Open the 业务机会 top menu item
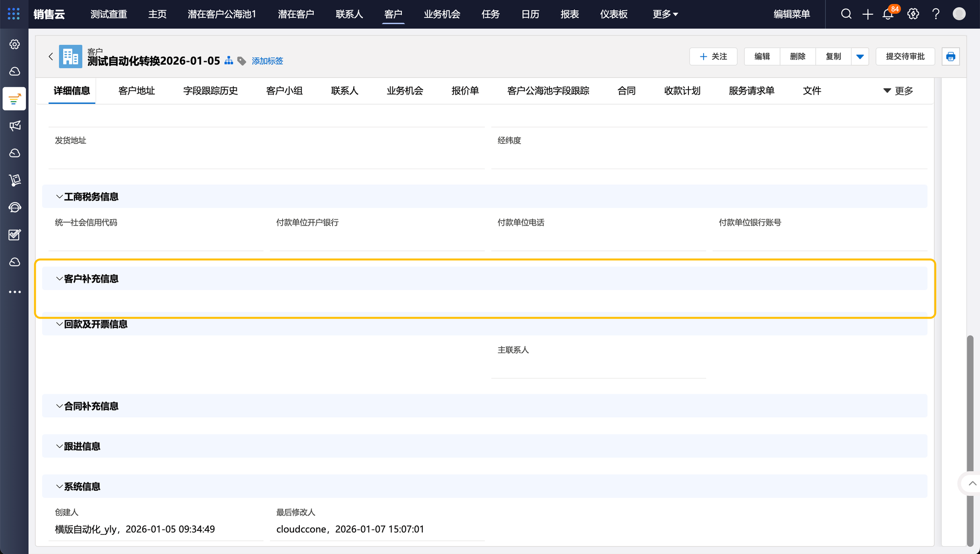This screenshot has height=554, width=980. coord(441,14)
